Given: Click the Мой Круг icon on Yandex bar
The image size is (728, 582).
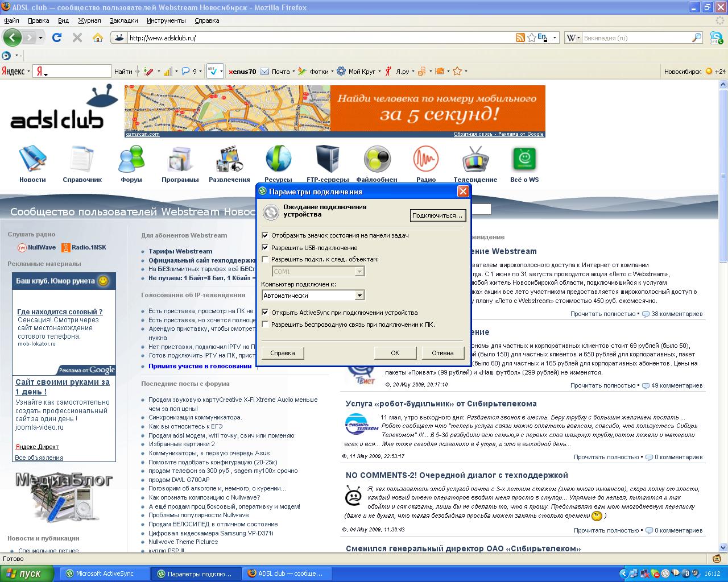Looking at the screenshot, I should click(x=341, y=72).
